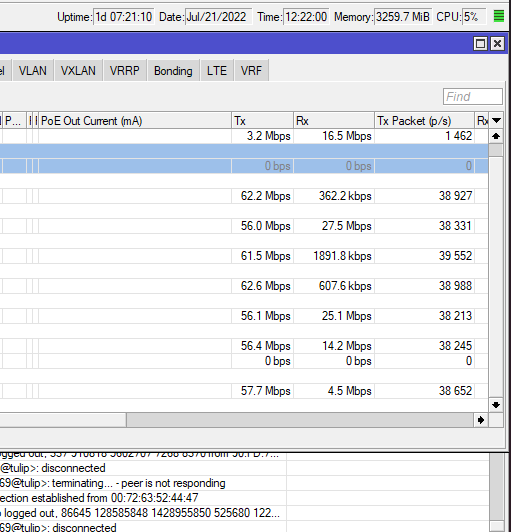This screenshot has width=511, height=532.
Task: Click log entry with MAC 00:72:63:52:44:47
Action: 99,498
